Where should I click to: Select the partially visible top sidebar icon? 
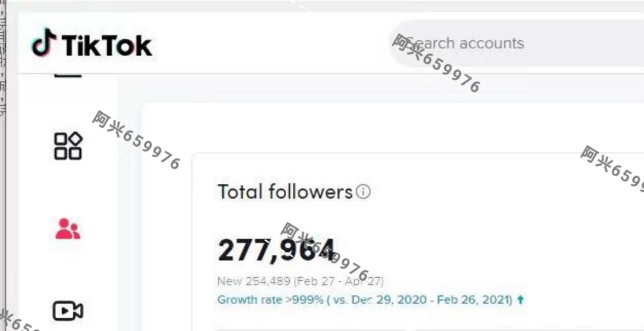click(68, 75)
